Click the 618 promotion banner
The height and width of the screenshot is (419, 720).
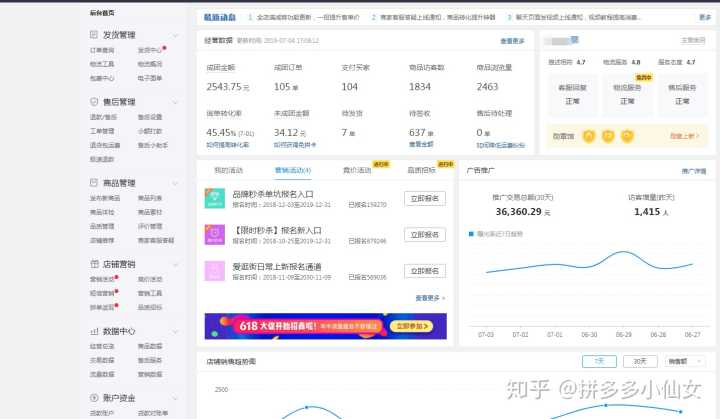(x=325, y=325)
